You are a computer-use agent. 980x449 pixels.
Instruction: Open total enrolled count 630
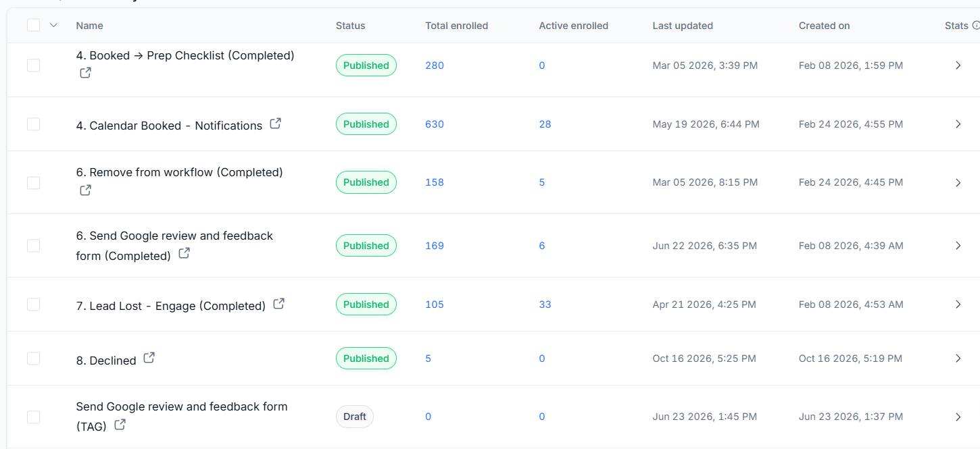[435, 124]
